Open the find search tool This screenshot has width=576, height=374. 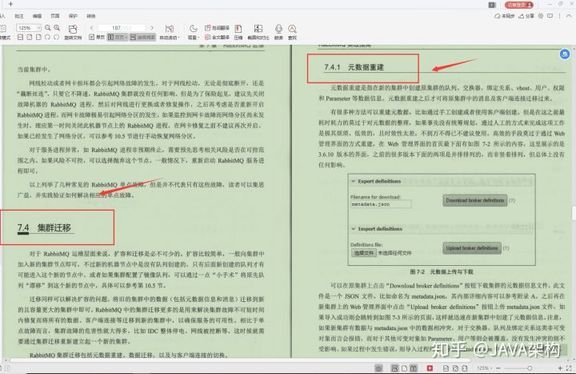[292, 32]
